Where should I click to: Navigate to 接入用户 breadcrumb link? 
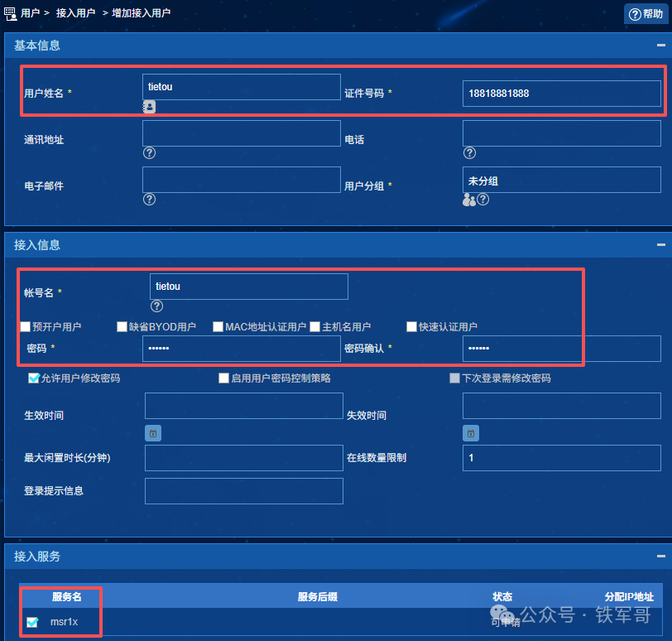[75, 13]
